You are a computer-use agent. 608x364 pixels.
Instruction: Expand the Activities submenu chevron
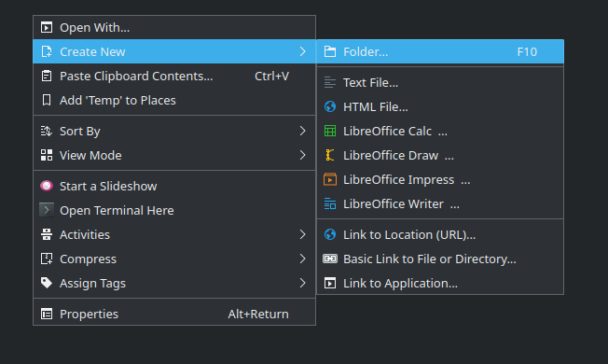[x=302, y=234]
